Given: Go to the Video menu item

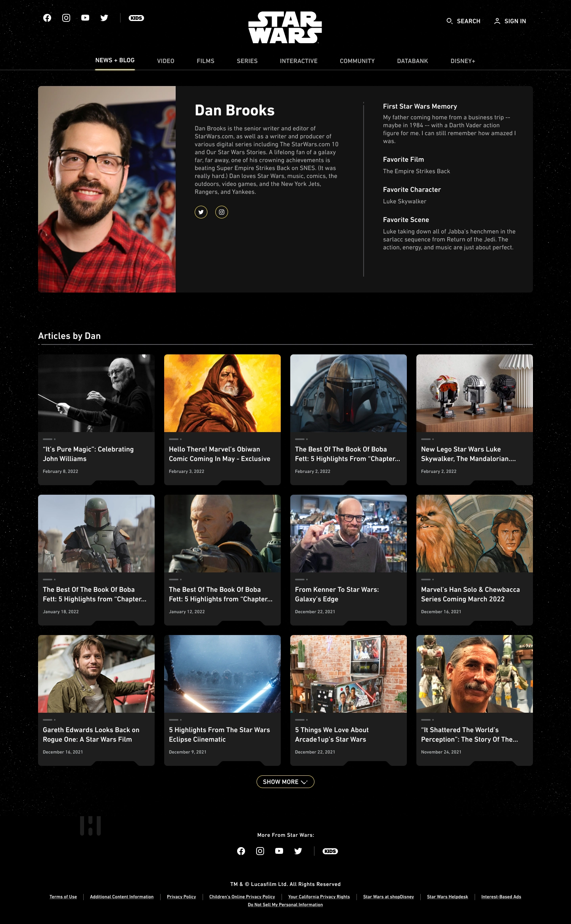Looking at the screenshot, I should click(x=166, y=61).
